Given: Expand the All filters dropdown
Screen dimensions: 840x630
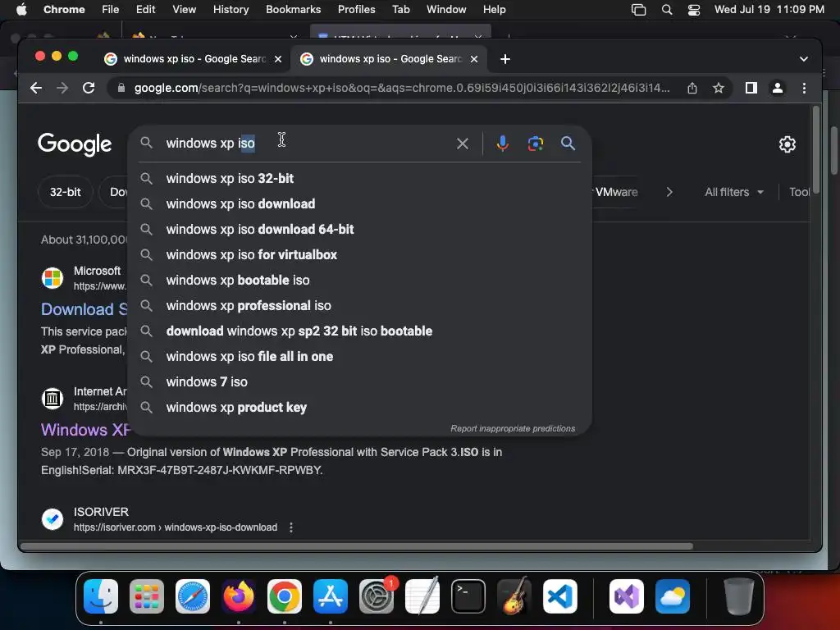Looking at the screenshot, I should (734, 192).
